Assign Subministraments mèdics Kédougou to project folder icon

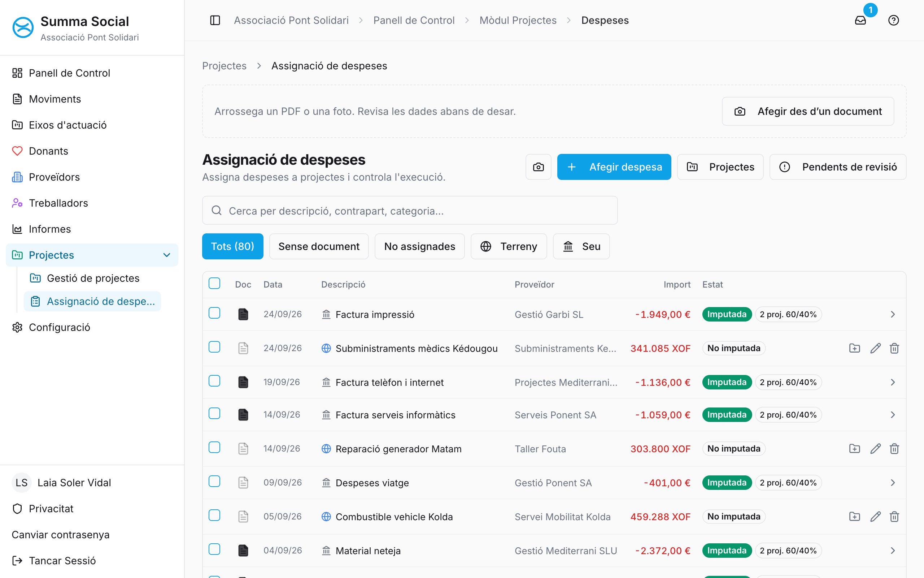coord(854,348)
